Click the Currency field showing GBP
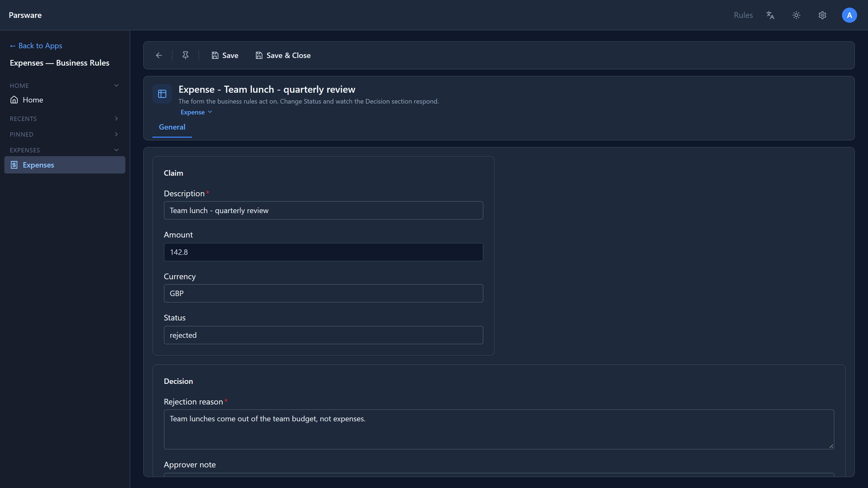This screenshot has width=868, height=488. tap(323, 293)
